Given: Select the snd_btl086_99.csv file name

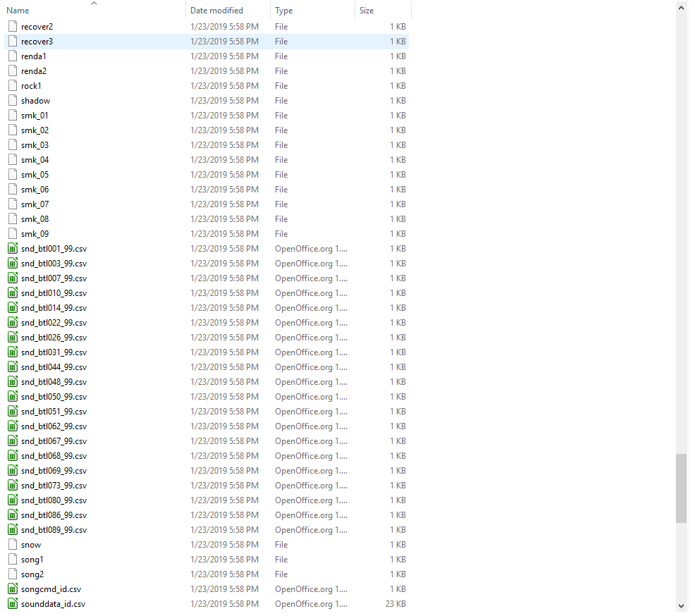Looking at the screenshot, I should click(x=54, y=515).
